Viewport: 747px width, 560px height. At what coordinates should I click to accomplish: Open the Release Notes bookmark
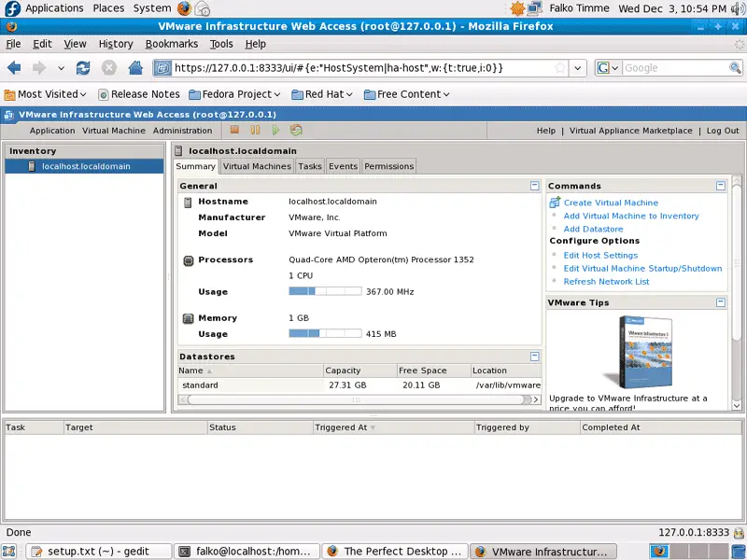[x=139, y=94]
